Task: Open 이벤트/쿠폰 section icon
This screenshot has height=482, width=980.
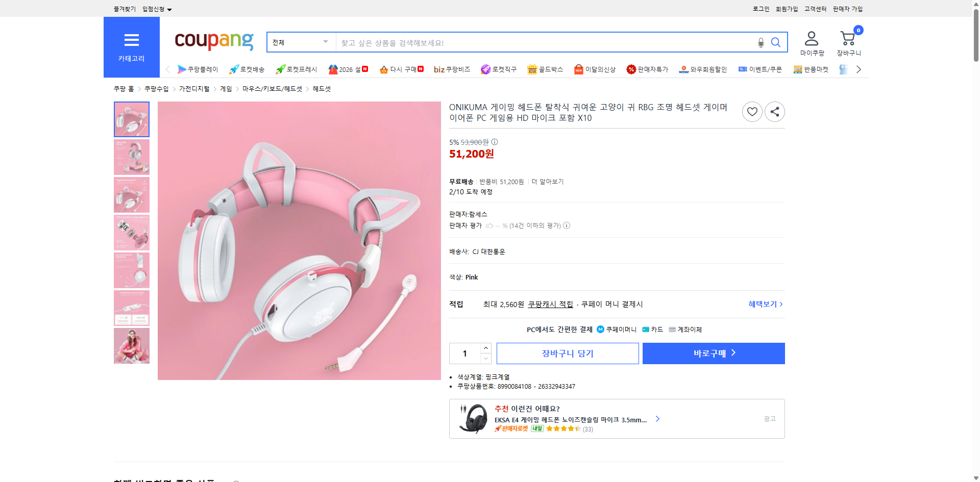Action: [743, 69]
